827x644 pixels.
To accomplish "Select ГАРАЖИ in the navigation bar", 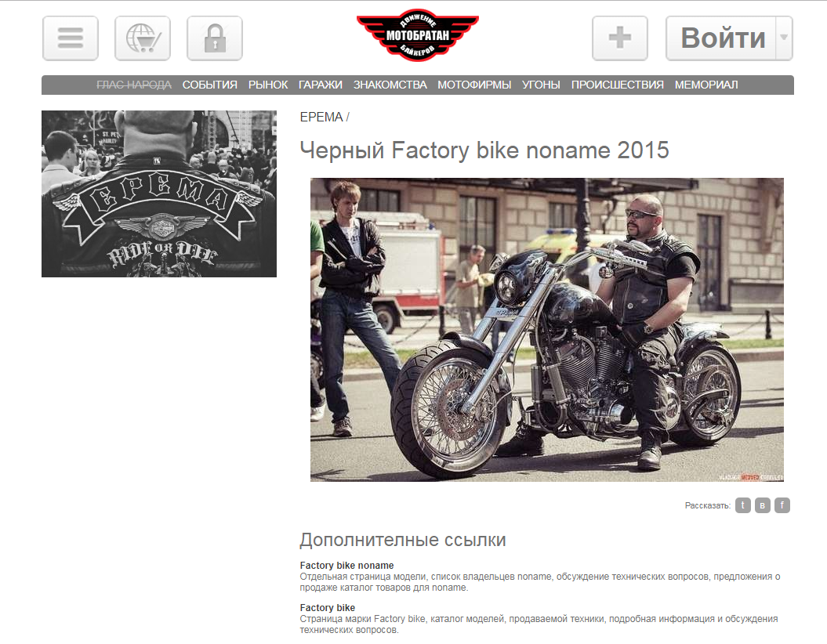I will [320, 85].
